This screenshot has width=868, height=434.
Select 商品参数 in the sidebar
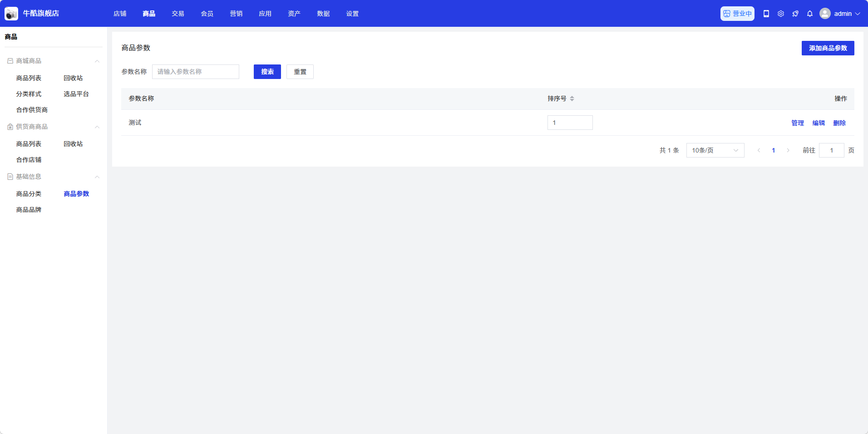pos(76,194)
